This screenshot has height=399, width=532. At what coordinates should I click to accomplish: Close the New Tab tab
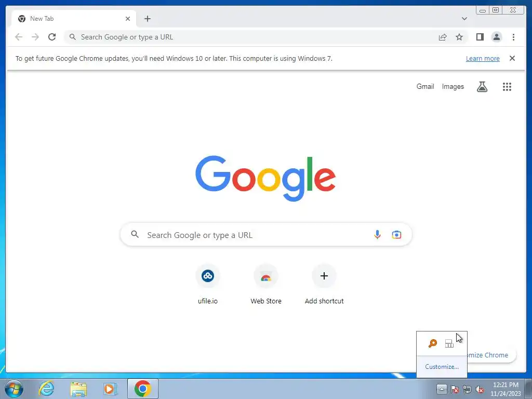tap(128, 19)
